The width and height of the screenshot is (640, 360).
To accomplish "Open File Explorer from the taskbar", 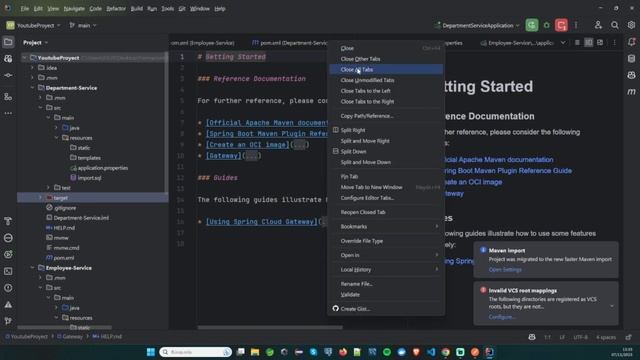I will 255,352.
